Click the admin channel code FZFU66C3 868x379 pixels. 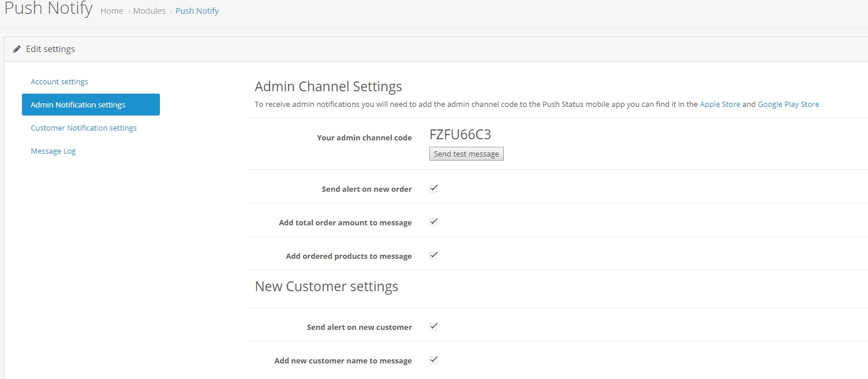click(461, 135)
